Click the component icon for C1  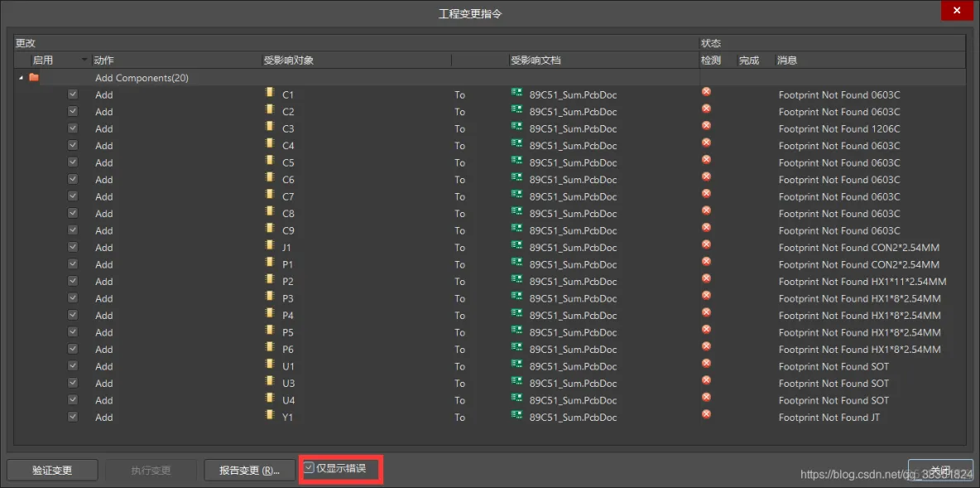click(x=270, y=93)
